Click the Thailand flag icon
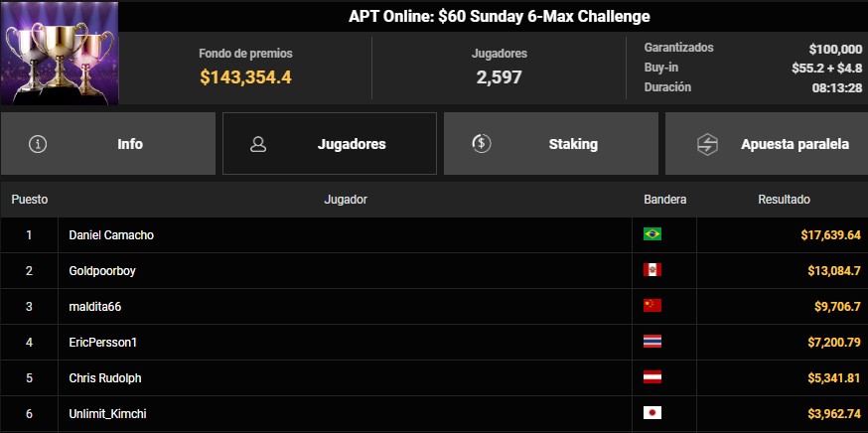The width and height of the screenshot is (868, 433). [652, 342]
